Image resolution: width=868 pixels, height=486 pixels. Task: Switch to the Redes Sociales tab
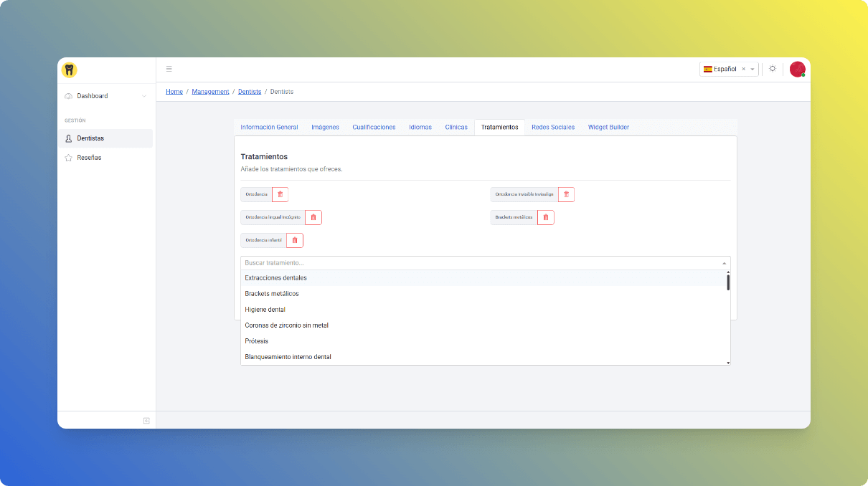click(x=552, y=127)
